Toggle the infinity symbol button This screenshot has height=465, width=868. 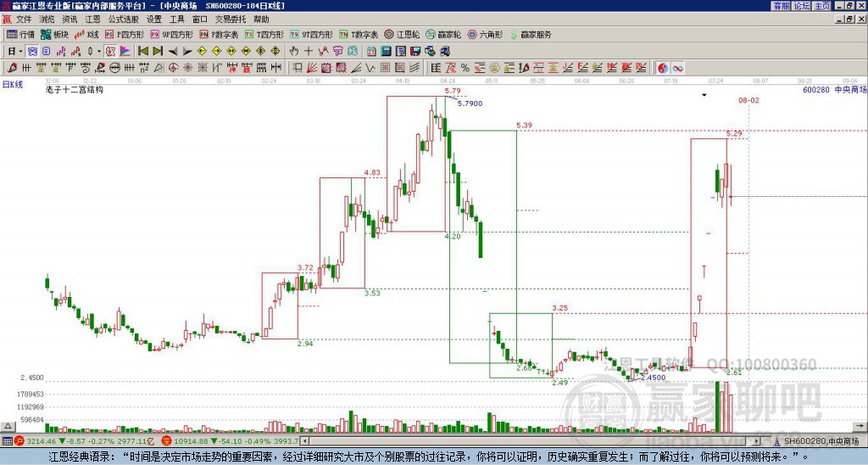pos(677,68)
